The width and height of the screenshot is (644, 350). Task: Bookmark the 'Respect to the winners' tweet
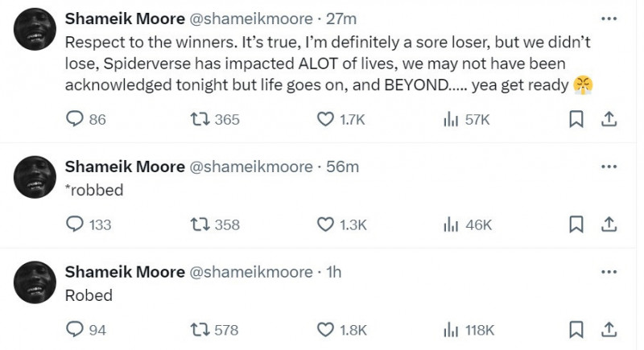coord(576,119)
